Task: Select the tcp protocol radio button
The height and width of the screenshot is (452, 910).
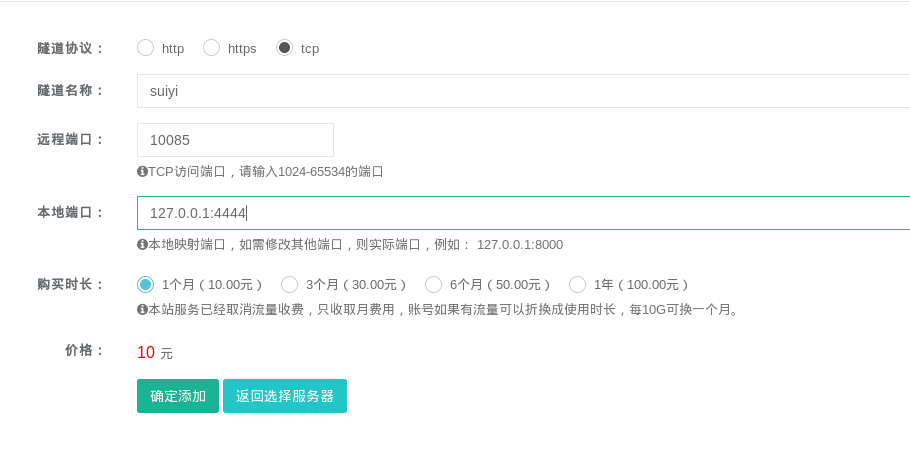Action: point(285,48)
